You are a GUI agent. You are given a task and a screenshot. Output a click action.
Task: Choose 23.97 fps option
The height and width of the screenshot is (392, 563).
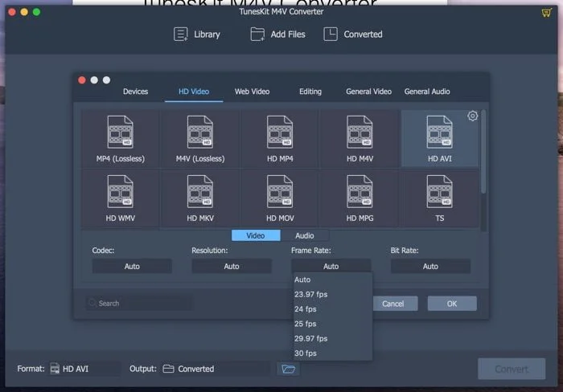332,294
